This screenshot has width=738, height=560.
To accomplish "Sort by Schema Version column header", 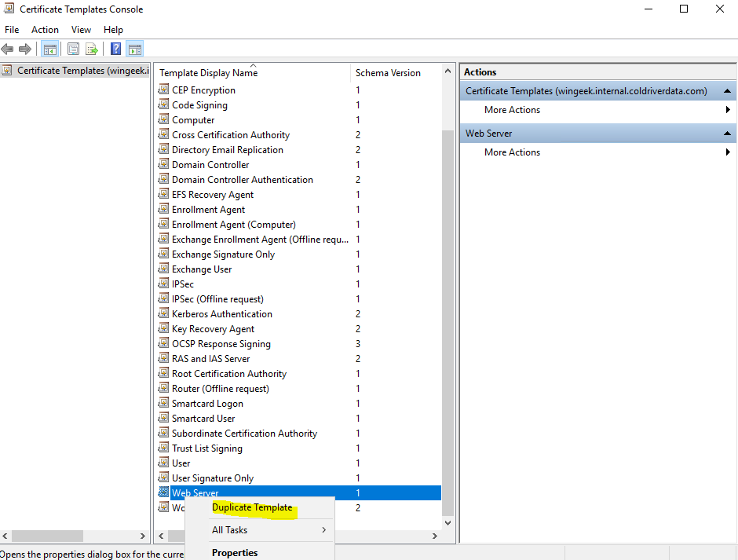I will click(x=388, y=73).
